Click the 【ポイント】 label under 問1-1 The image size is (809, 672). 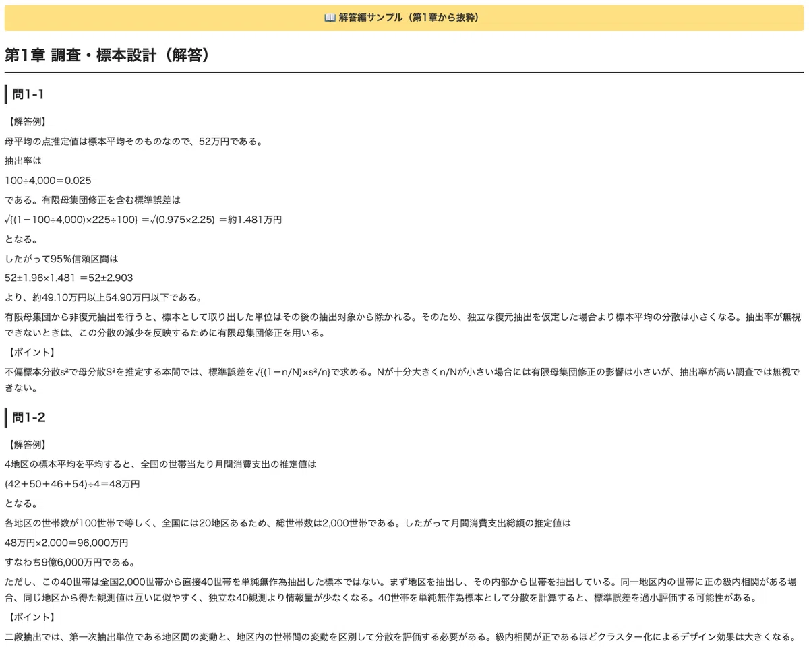click(31, 352)
